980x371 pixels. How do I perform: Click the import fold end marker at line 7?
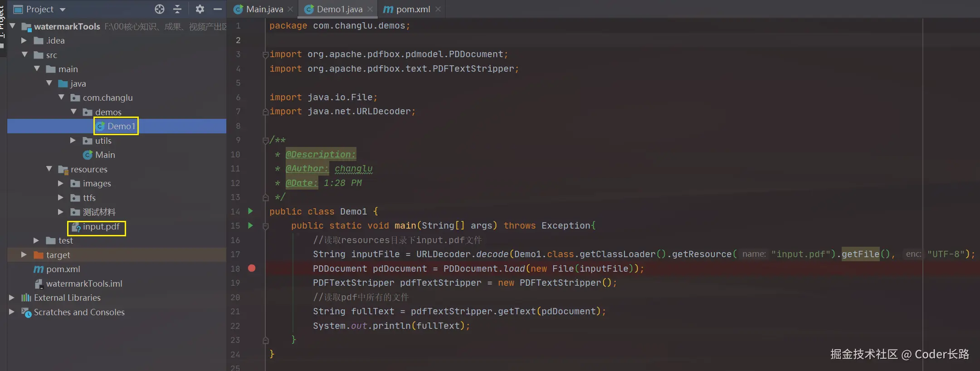(x=265, y=112)
